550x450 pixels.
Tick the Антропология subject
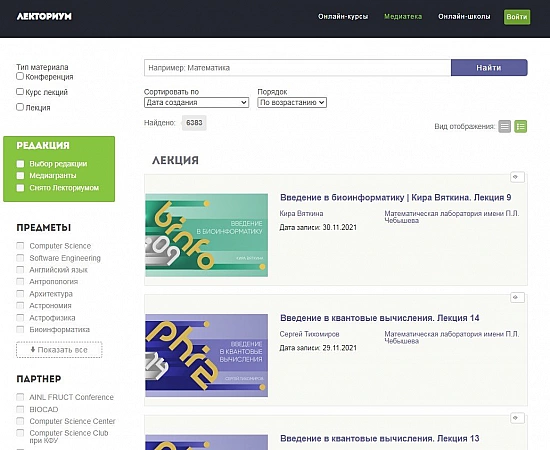point(20,282)
